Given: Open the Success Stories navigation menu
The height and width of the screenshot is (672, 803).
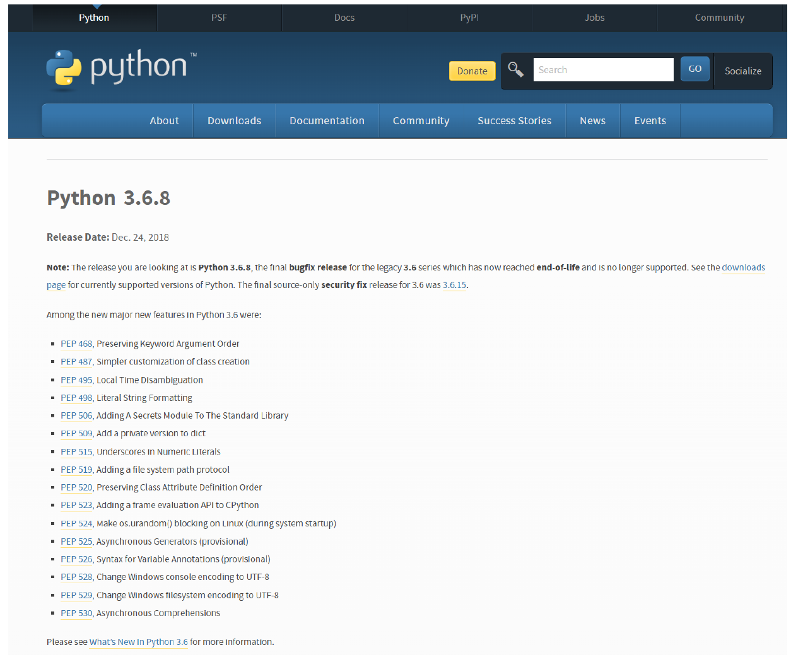Looking at the screenshot, I should 515,120.
